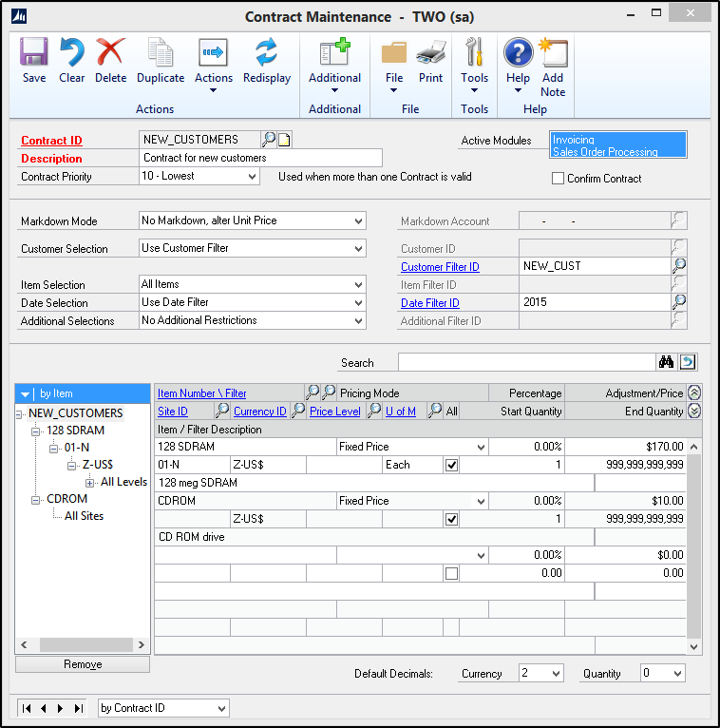Viewport: 720px width, 728px height.
Task: Click the Remove button
Action: pyautogui.click(x=83, y=664)
